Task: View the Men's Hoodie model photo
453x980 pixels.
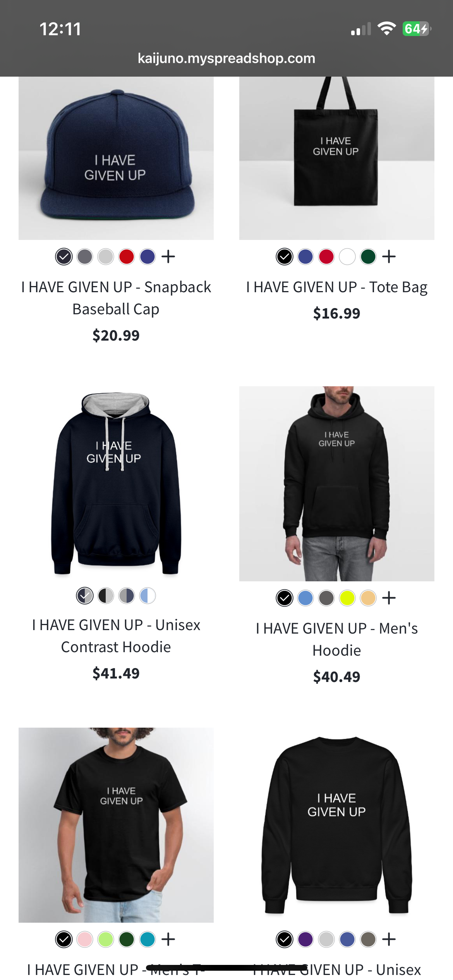Action: click(337, 483)
